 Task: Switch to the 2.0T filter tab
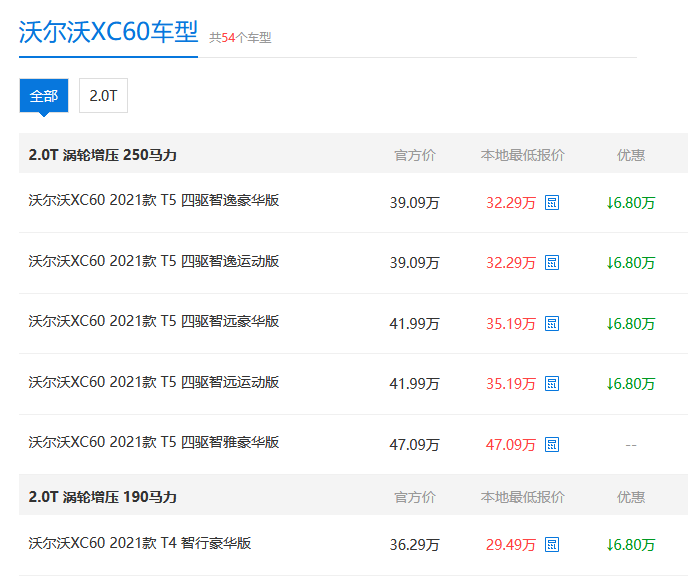pyautogui.click(x=103, y=96)
